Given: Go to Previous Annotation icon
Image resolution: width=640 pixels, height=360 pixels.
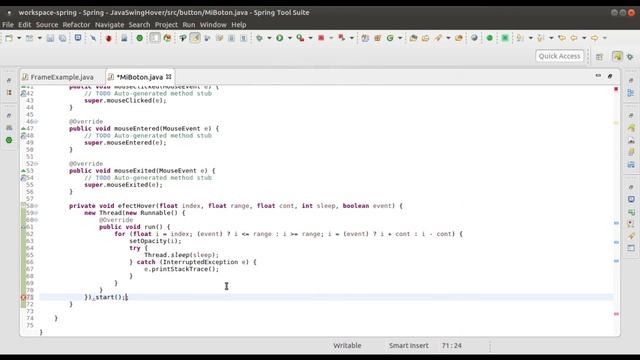Looking at the screenshot, I should pos(541,38).
